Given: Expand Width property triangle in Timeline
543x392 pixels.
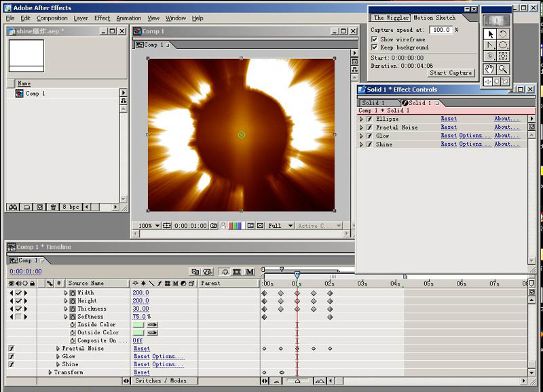Looking at the screenshot, I should [x=66, y=293].
